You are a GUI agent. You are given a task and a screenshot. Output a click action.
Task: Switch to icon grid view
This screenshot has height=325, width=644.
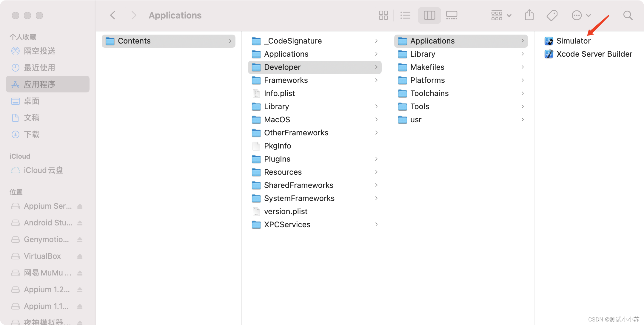coord(383,15)
